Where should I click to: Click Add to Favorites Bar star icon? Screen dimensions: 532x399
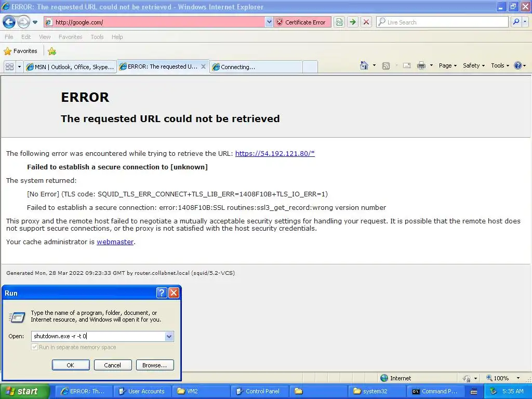coord(51,51)
